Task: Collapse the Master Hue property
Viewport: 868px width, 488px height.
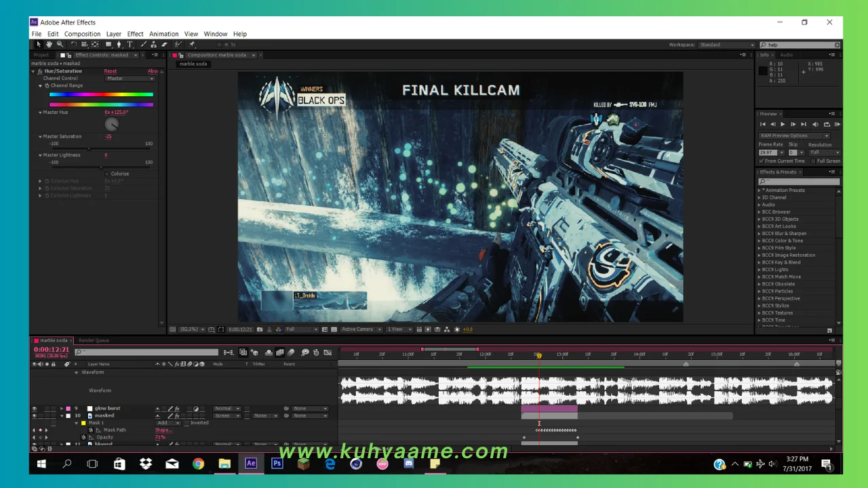Action: click(40, 113)
